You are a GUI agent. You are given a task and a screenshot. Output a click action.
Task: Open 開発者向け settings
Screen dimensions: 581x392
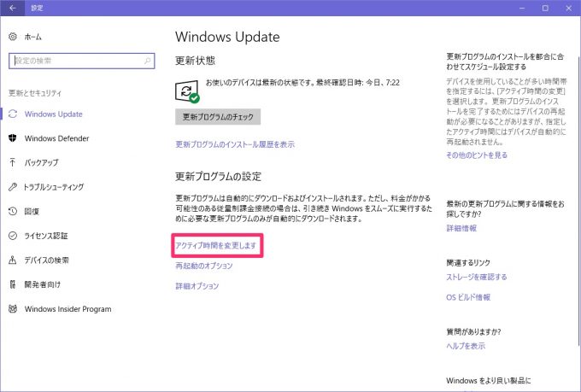[42, 284]
